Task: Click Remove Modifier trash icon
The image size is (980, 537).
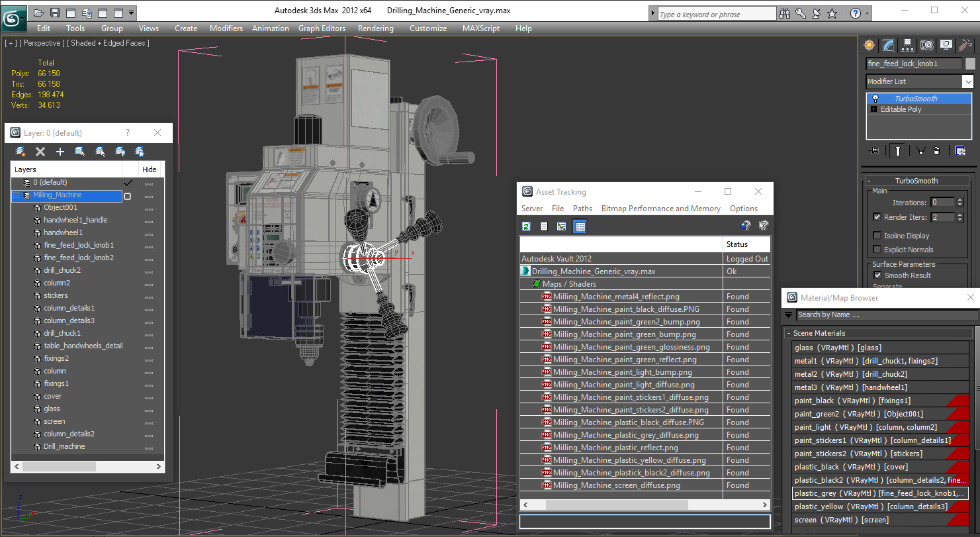Action: (936, 151)
